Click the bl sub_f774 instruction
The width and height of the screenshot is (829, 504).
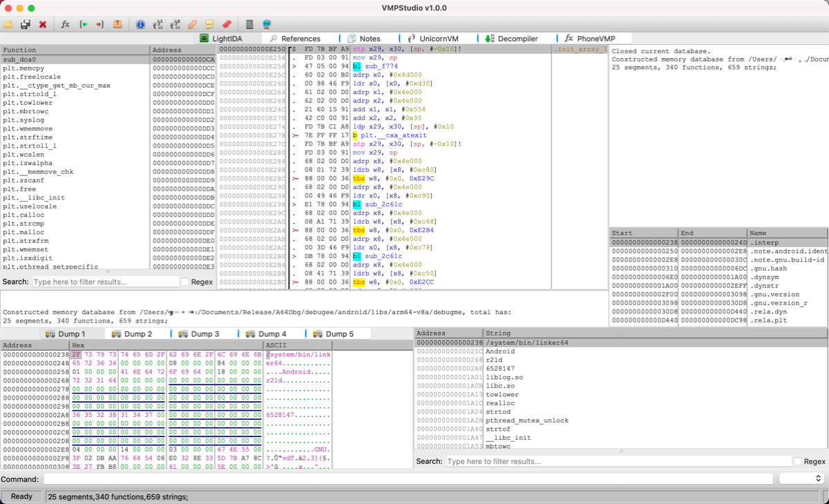click(377, 66)
